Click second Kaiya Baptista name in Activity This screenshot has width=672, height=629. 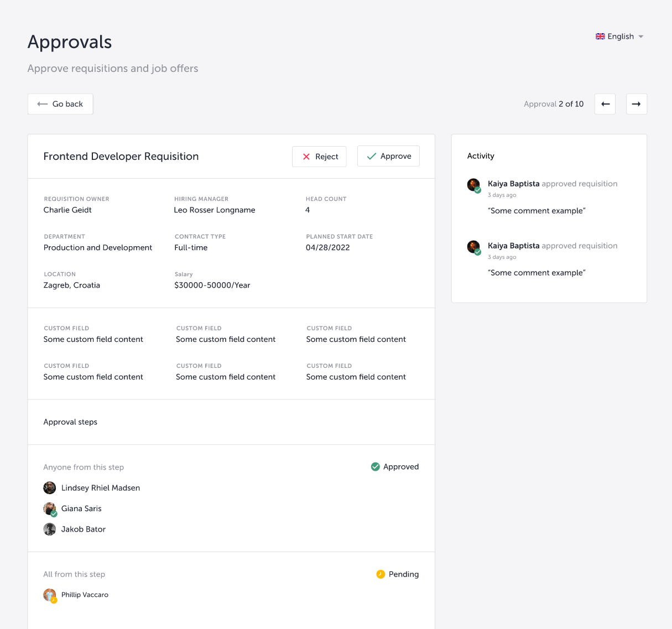tap(513, 246)
